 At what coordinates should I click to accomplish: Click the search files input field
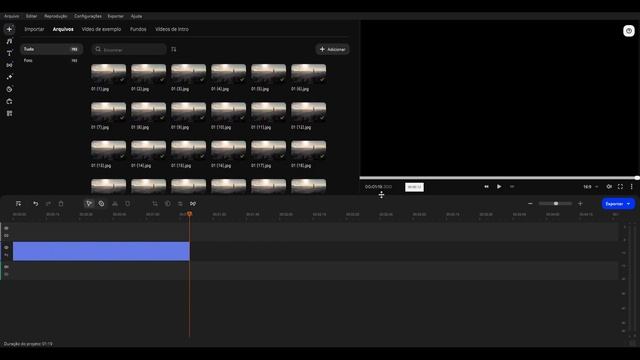[x=129, y=49]
